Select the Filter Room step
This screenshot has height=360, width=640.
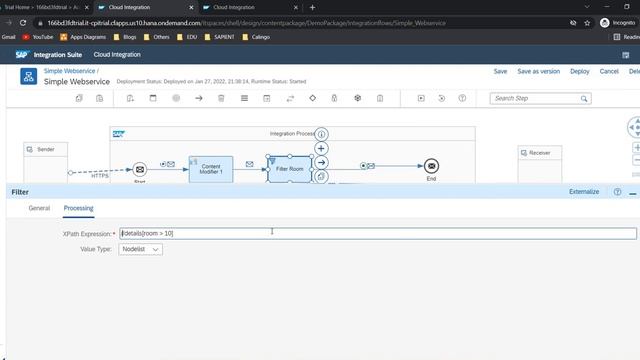[290, 169]
